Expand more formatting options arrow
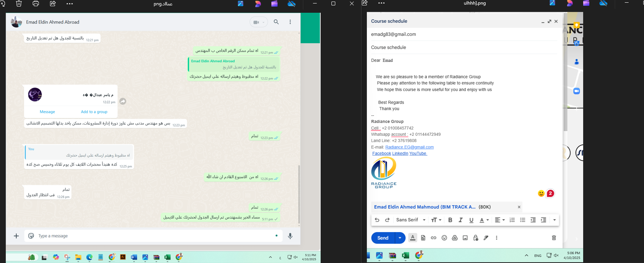 click(554, 220)
